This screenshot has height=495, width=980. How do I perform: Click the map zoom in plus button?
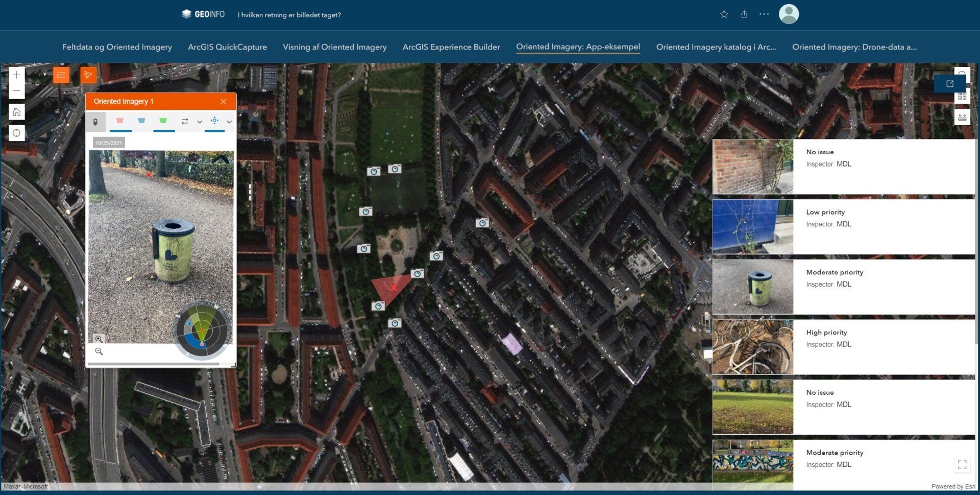pyautogui.click(x=16, y=75)
